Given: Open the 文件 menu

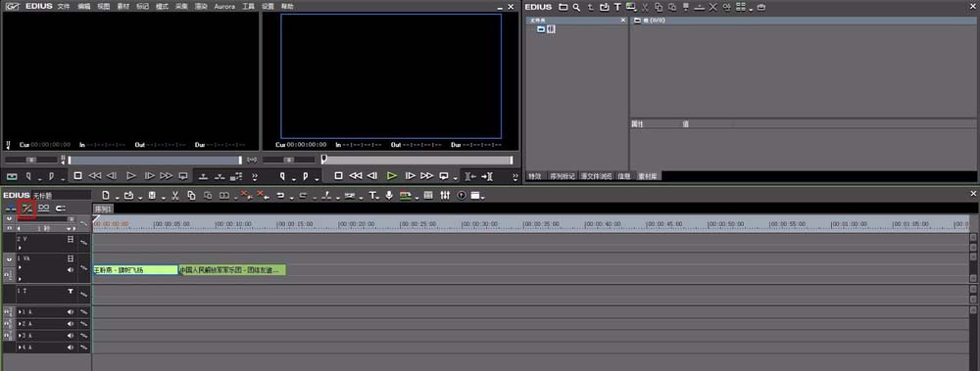Looking at the screenshot, I should [64, 6].
